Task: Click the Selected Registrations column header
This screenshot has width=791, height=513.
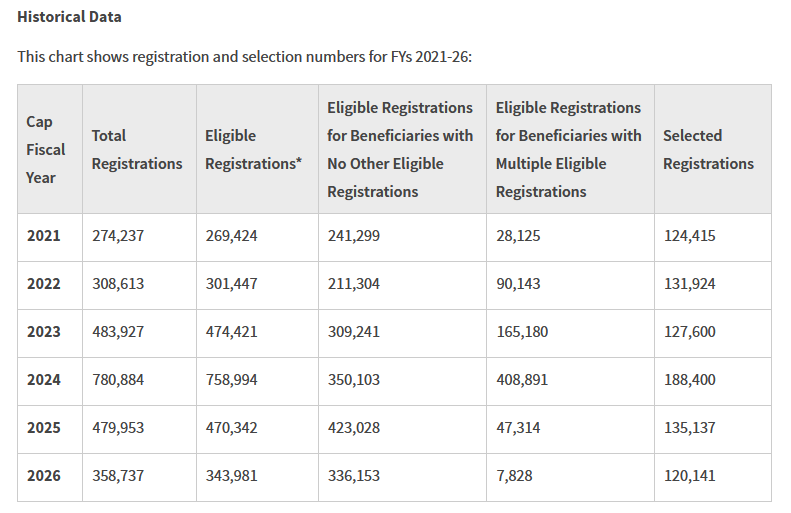Action: click(708, 149)
